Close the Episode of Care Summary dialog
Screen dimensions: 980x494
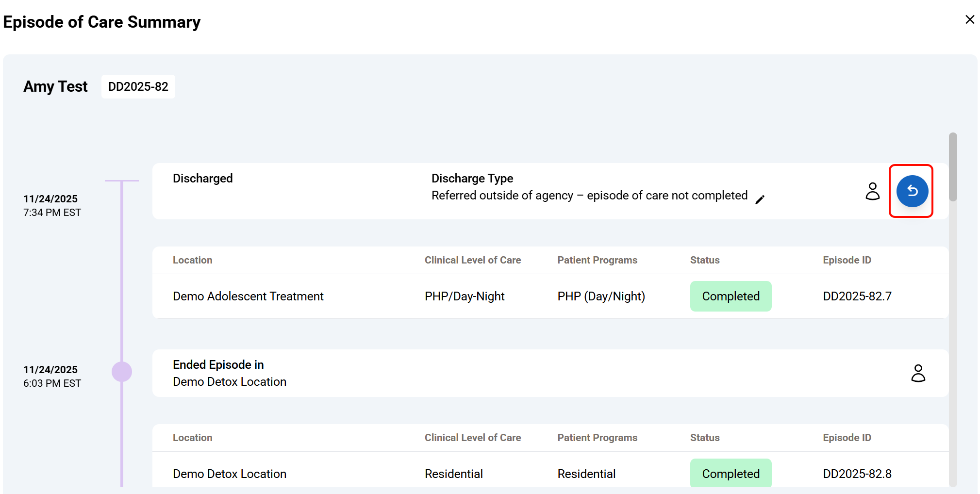click(969, 19)
